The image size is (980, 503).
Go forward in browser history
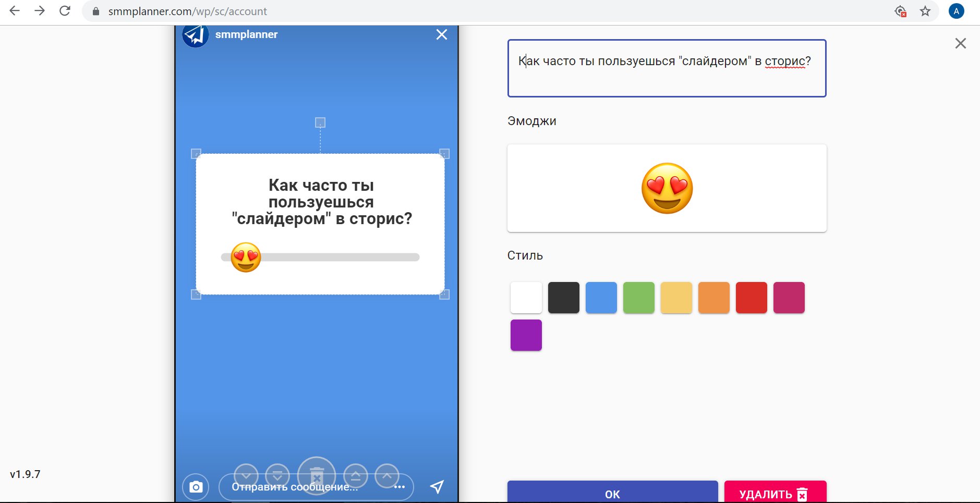click(40, 11)
